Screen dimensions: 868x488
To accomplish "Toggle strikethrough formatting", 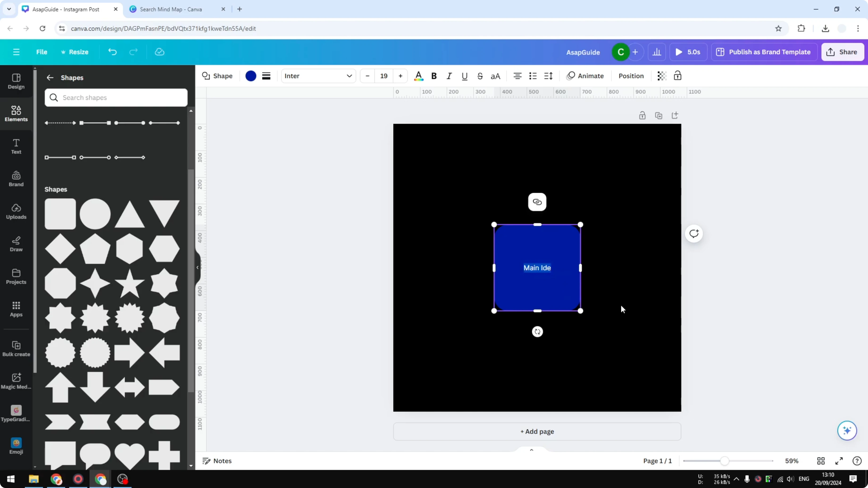I will coord(480,76).
